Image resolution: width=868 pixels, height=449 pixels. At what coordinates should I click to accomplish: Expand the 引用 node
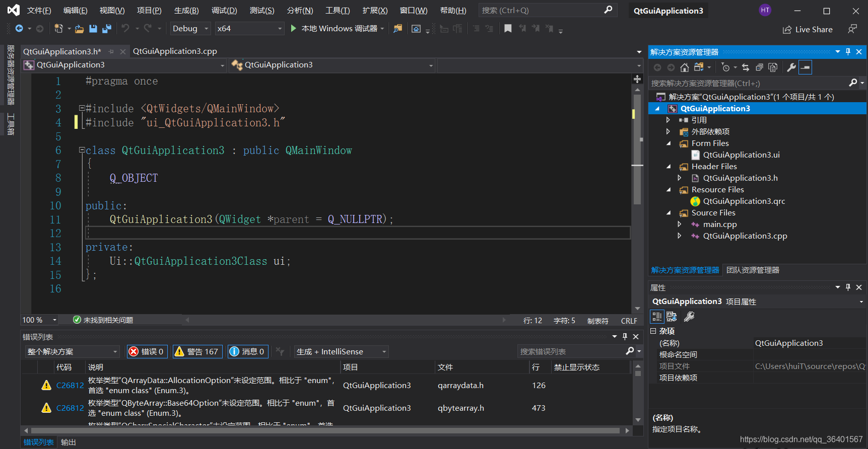[668, 120]
